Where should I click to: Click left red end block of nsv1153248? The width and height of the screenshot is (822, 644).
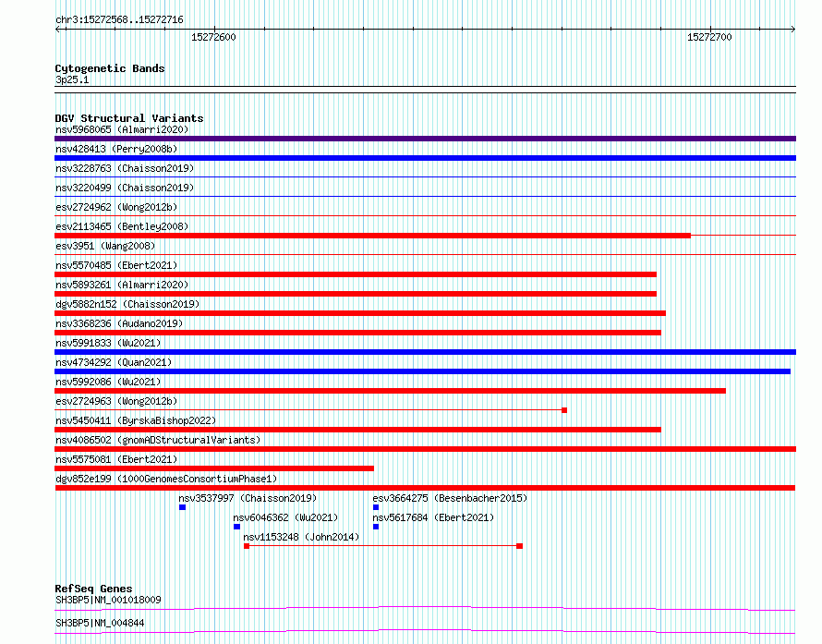coord(247,546)
